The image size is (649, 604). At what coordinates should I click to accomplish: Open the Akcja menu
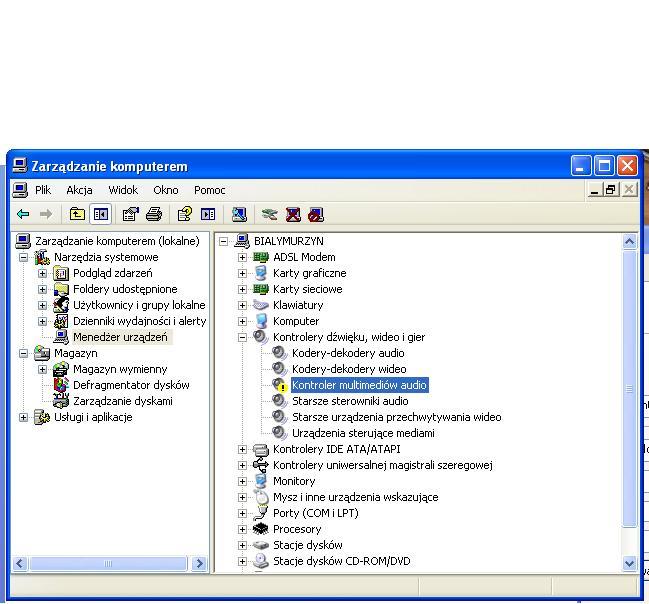79,190
